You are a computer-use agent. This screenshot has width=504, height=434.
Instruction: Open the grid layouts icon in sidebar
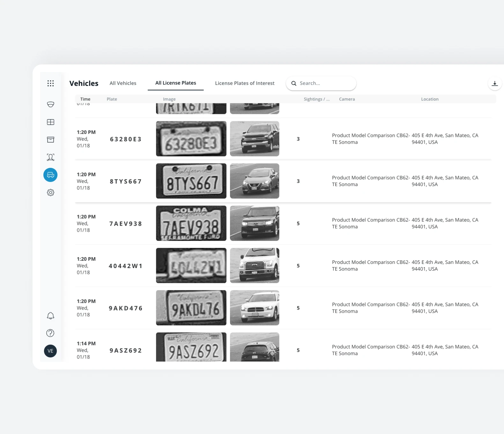[x=50, y=122]
